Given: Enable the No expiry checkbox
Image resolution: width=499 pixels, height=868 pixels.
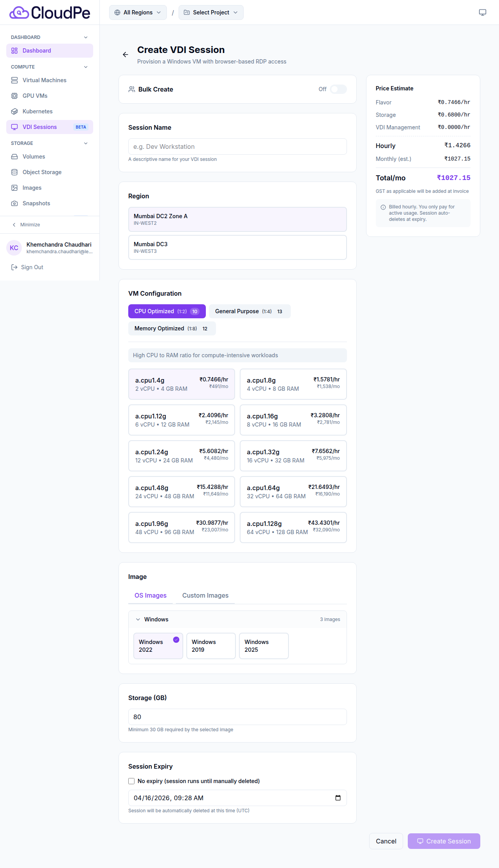Looking at the screenshot, I should [131, 781].
